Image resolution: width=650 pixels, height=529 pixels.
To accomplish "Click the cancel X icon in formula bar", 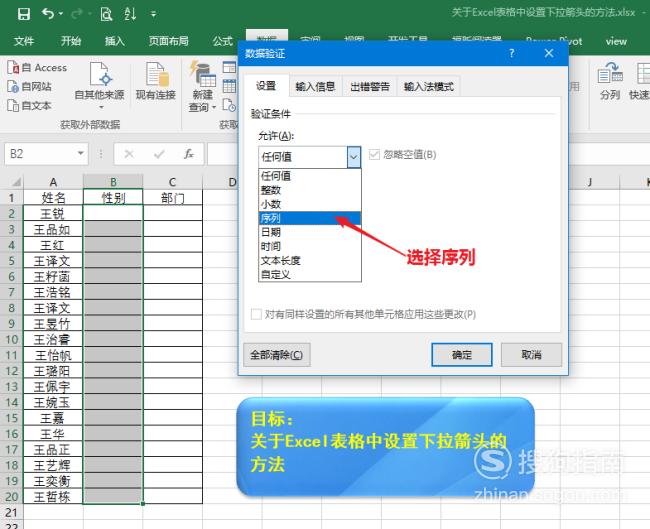I will (x=129, y=154).
